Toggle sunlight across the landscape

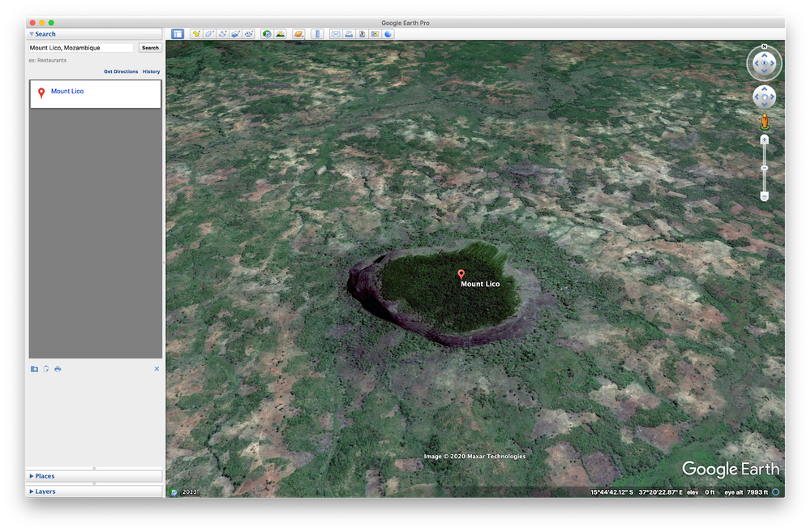(x=281, y=34)
